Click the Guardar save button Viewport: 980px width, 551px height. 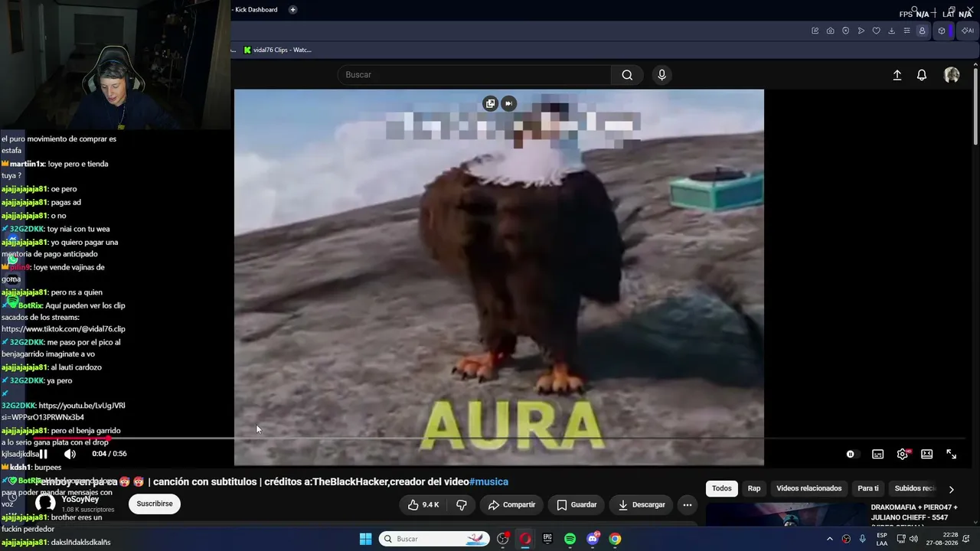577,505
